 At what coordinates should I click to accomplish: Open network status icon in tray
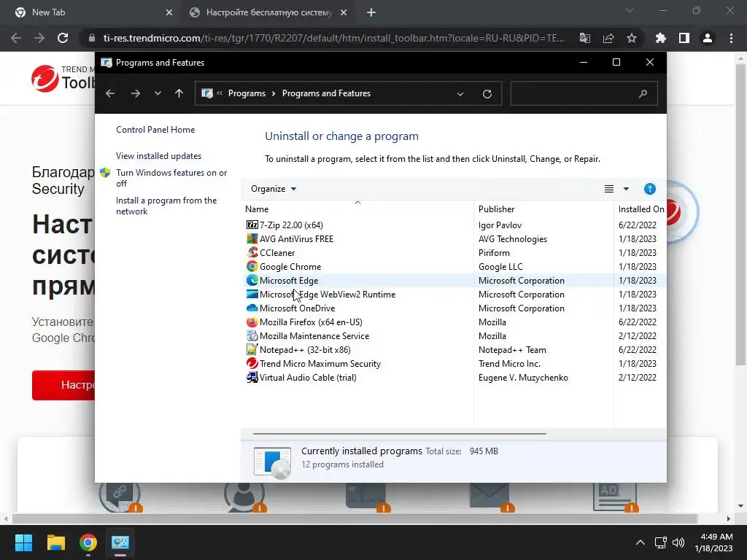click(x=660, y=542)
